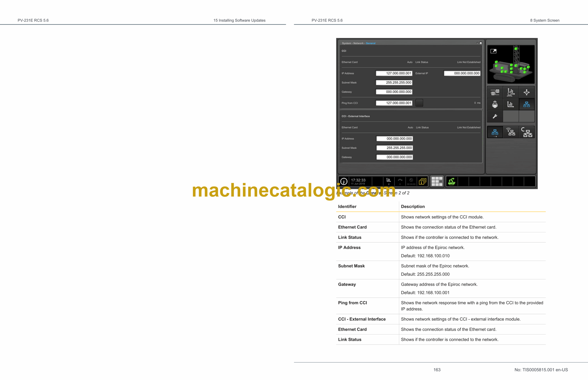Click the CCI IP Address field

click(x=394, y=73)
